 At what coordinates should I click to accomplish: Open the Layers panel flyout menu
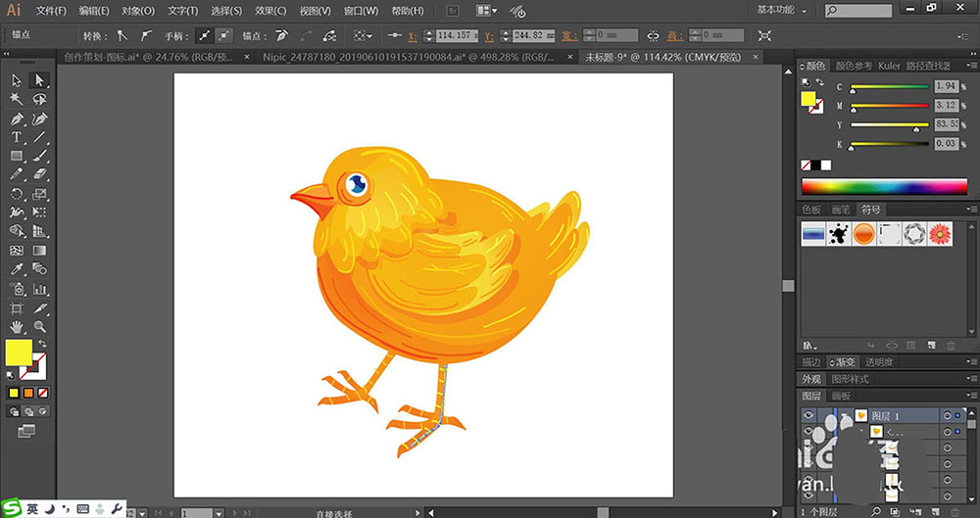point(971,396)
